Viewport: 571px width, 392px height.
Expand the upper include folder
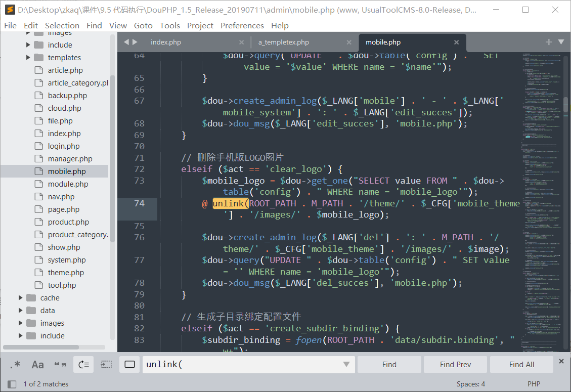pyautogui.click(x=28, y=45)
